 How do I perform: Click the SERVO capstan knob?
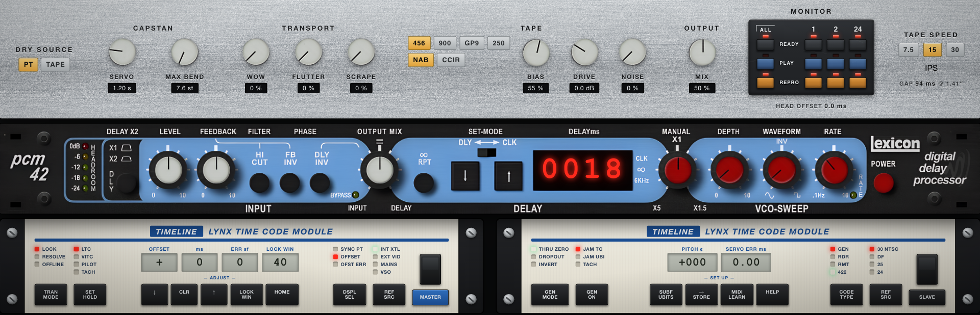tap(122, 52)
